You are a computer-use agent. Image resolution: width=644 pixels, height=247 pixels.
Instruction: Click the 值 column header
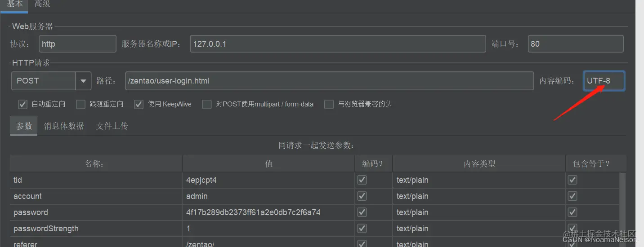tap(268, 163)
